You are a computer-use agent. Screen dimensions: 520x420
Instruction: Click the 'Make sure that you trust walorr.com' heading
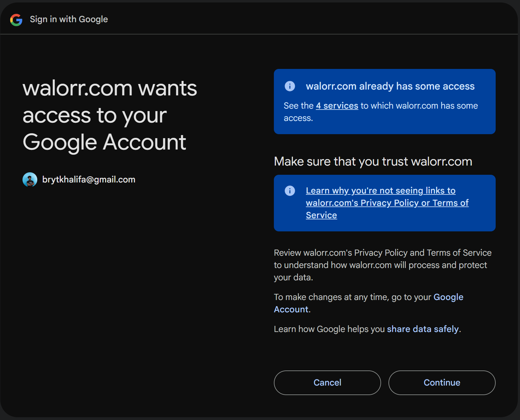pos(373,161)
